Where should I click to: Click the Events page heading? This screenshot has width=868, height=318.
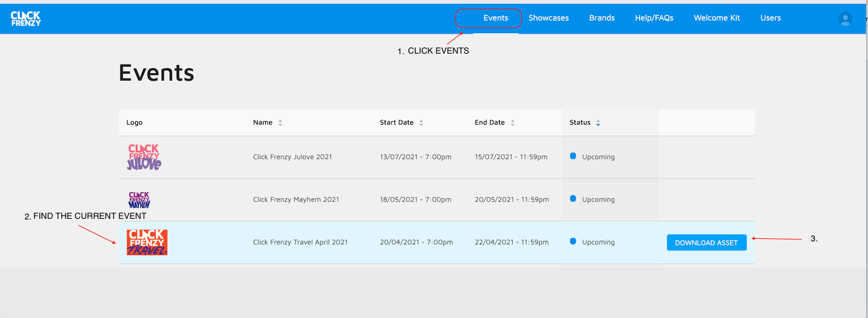click(156, 73)
